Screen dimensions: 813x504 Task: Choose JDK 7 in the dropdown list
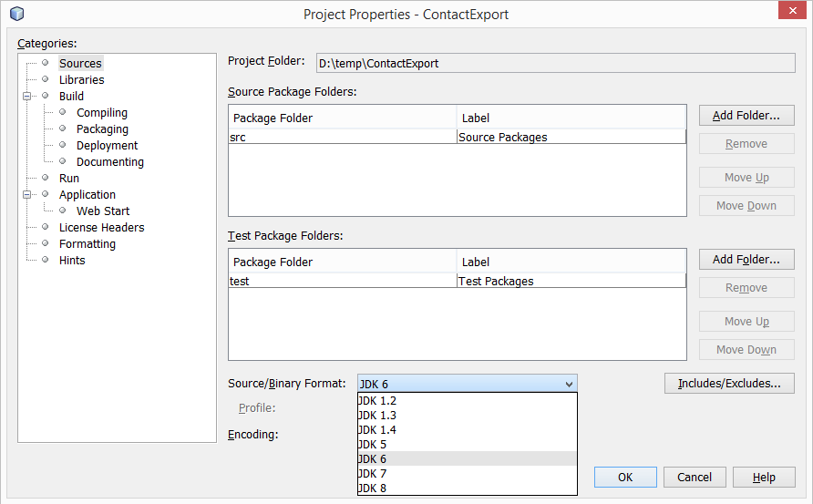(x=374, y=473)
